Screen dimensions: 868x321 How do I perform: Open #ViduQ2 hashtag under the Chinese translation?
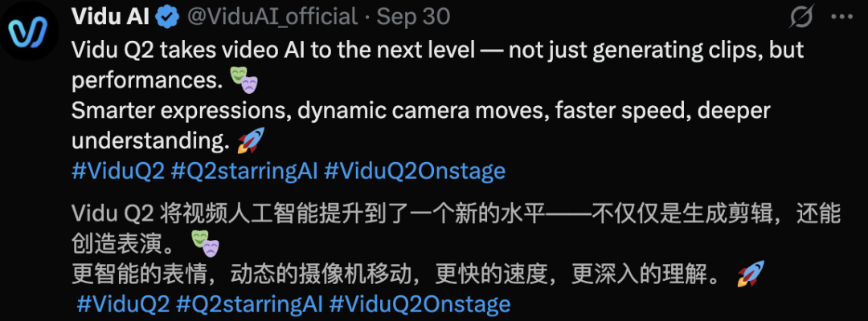(122, 304)
